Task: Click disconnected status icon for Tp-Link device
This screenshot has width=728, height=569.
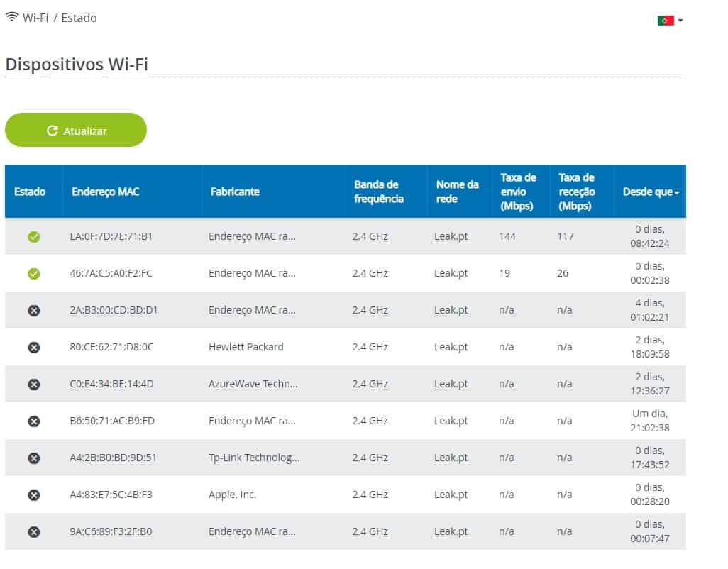Action: 33,458
